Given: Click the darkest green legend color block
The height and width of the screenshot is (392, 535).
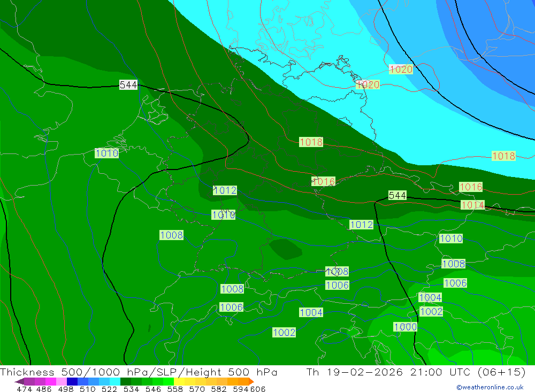Looking at the screenshot, I should click(x=126, y=381).
